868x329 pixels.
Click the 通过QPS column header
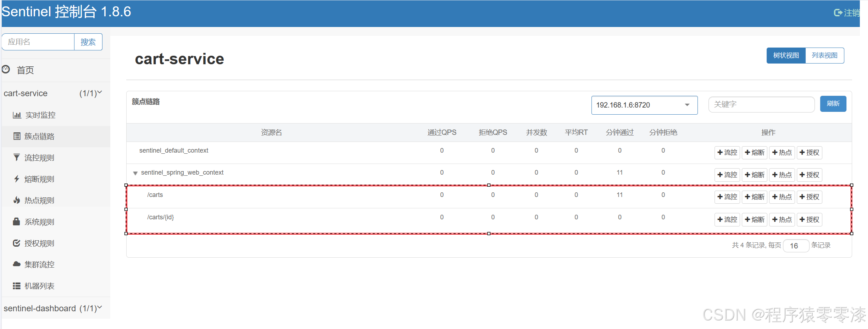coord(442,132)
